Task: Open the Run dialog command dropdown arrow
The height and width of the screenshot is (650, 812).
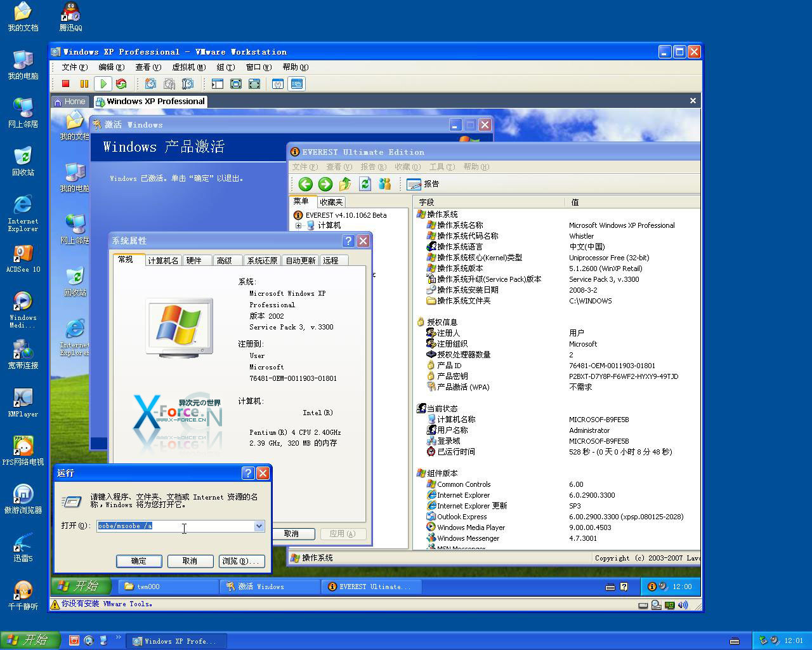Action: [259, 526]
